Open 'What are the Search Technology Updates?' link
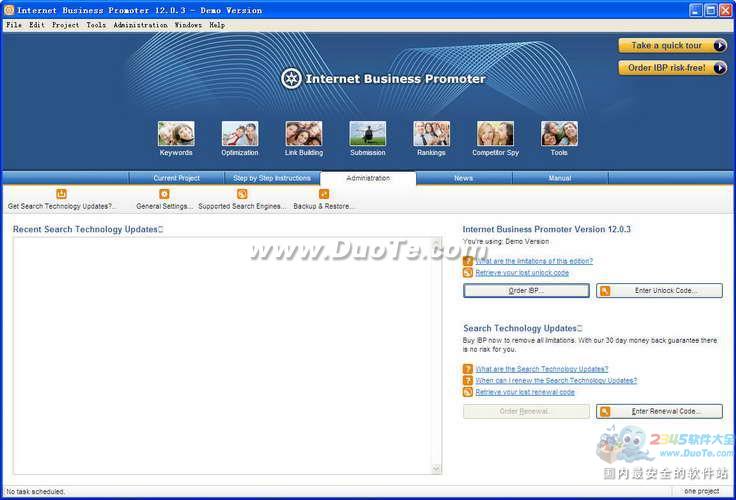Viewport: 736px width, 500px height. [x=542, y=369]
